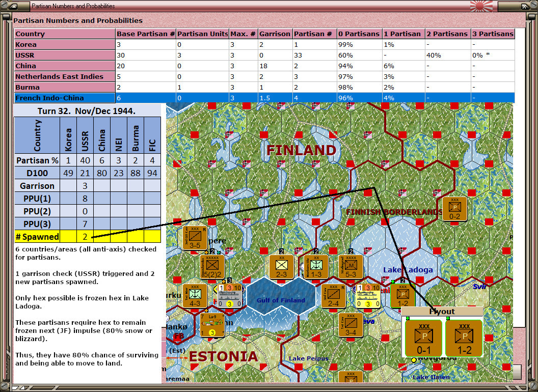Select the 1-2 partisan counter on Lake Ladoga
Screen dimensions: 538x392
click(x=402, y=295)
